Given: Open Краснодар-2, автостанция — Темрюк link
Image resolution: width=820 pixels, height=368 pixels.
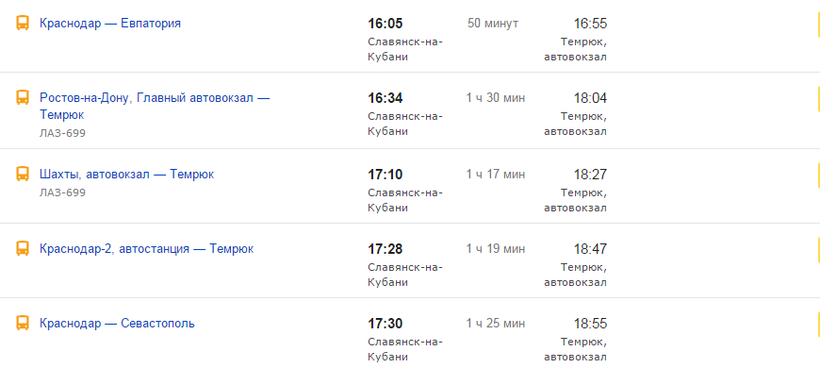Looking at the screenshot, I should (x=146, y=249).
